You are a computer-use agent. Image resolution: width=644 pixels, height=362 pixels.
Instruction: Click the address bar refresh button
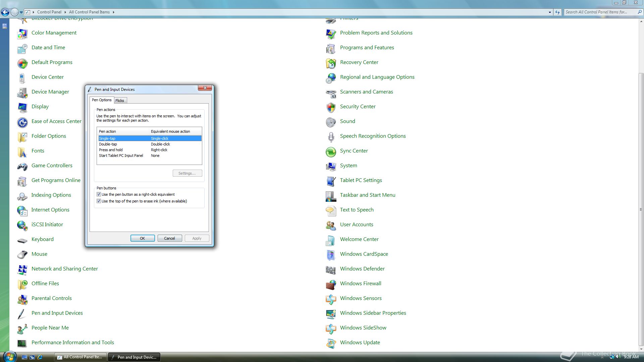(x=557, y=12)
